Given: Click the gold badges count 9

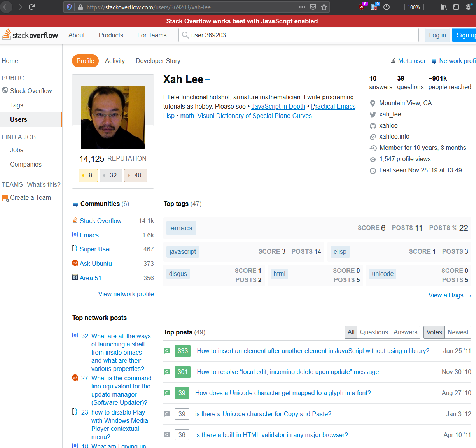Looking at the screenshot, I should click(x=88, y=176).
